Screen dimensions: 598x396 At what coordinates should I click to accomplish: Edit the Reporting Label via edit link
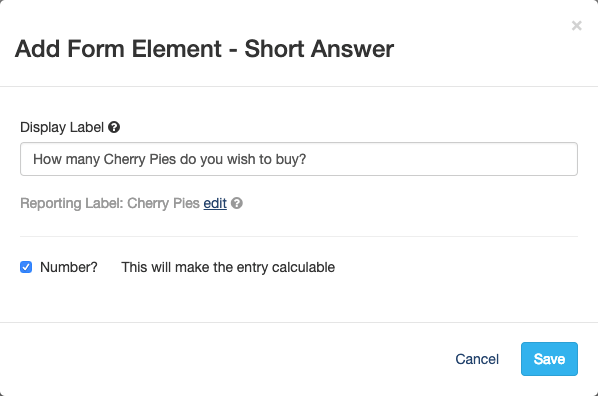pyautogui.click(x=215, y=203)
